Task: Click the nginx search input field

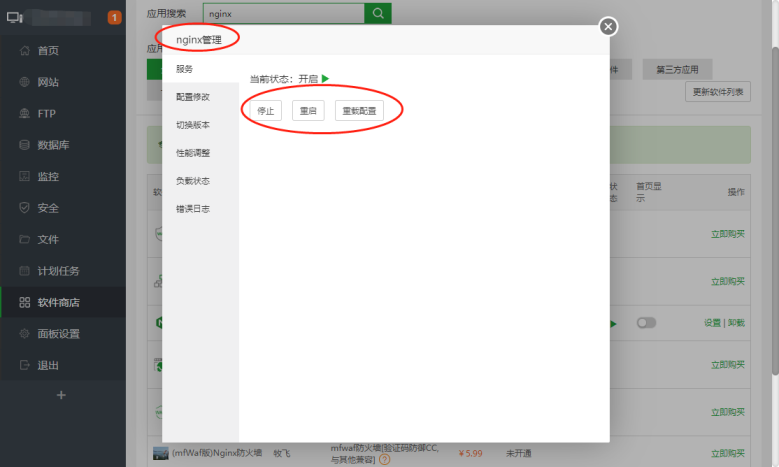Action: pos(284,13)
